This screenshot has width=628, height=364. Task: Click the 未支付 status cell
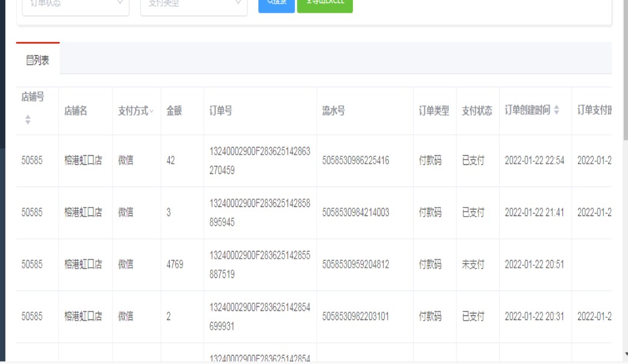[473, 265]
